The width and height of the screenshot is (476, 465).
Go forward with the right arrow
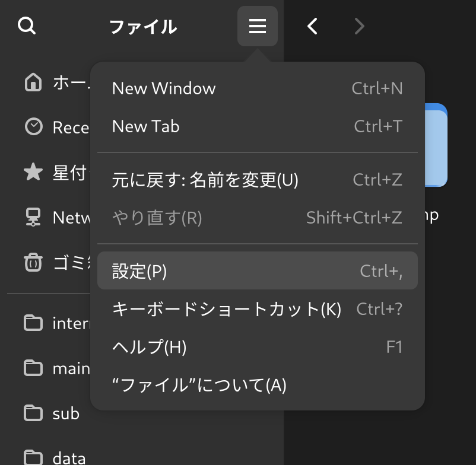click(x=360, y=26)
